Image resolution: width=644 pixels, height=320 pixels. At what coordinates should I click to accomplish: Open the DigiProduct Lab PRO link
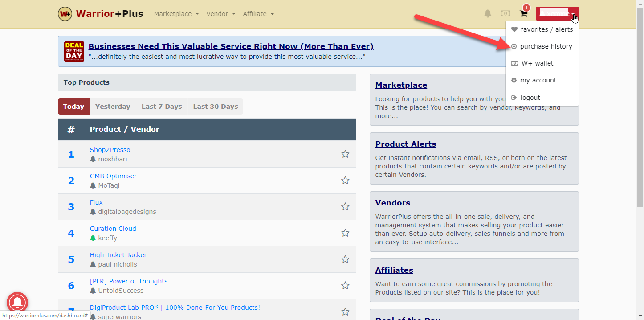coord(175,308)
